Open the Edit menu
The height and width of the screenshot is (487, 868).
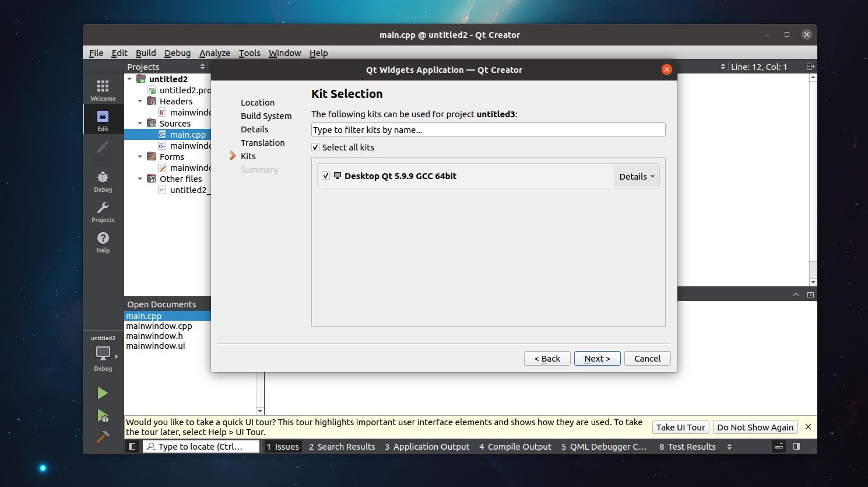120,52
